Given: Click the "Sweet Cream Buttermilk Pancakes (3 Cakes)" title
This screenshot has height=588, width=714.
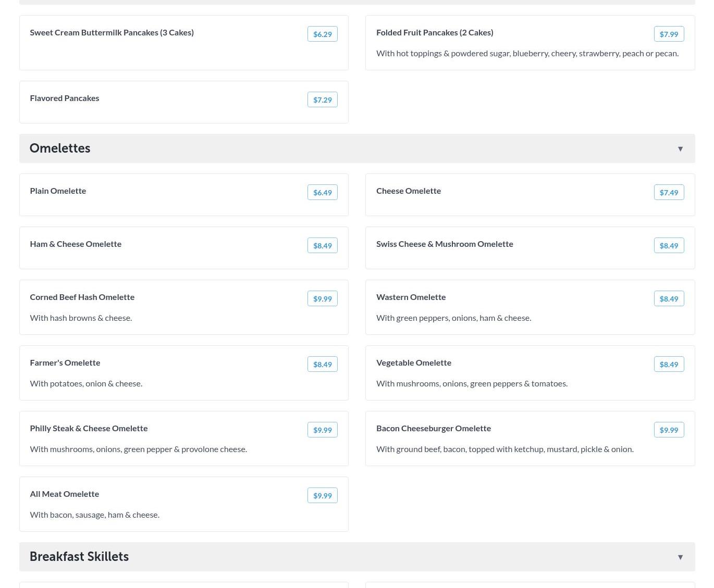Looking at the screenshot, I should coord(112,32).
